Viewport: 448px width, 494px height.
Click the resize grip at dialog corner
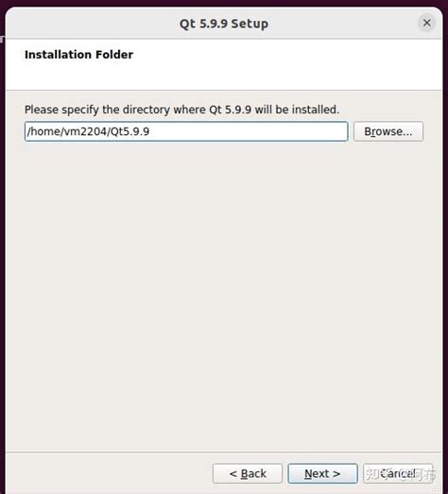point(439,488)
